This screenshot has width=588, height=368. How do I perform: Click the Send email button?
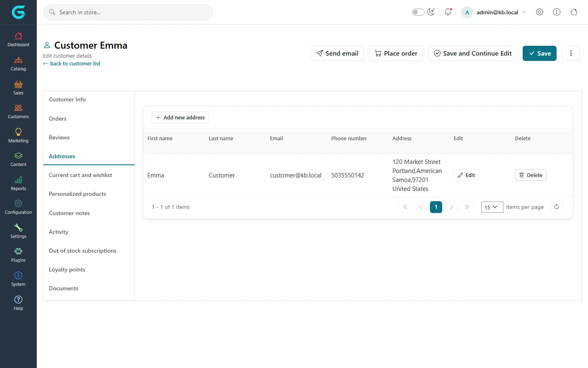click(337, 53)
